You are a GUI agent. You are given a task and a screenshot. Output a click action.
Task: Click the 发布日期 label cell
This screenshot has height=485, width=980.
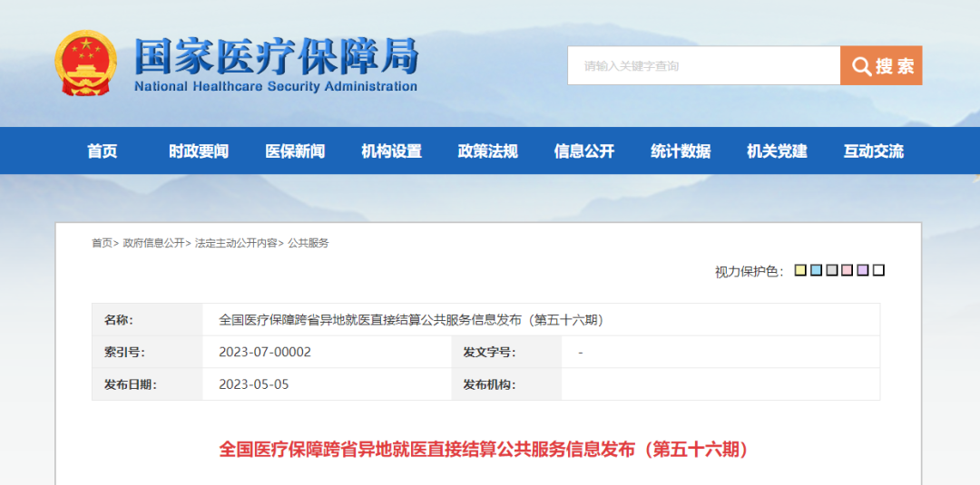[147, 383]
